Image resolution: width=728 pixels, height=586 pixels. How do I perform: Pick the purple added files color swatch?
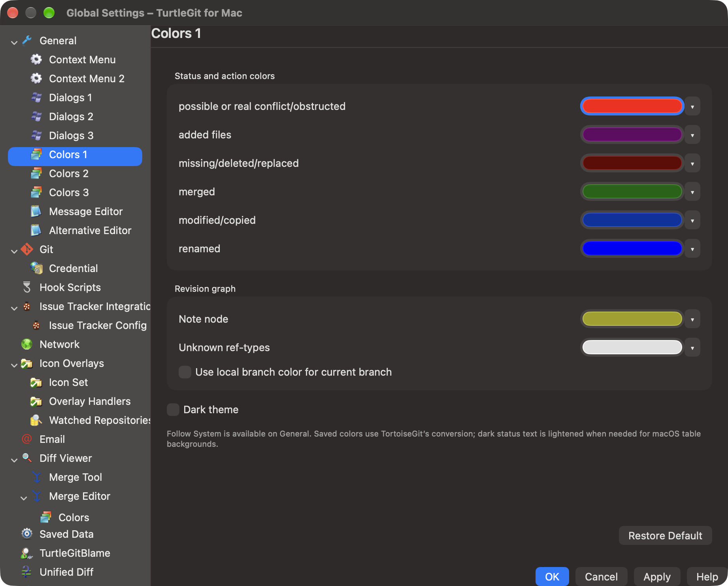(632, 134)
